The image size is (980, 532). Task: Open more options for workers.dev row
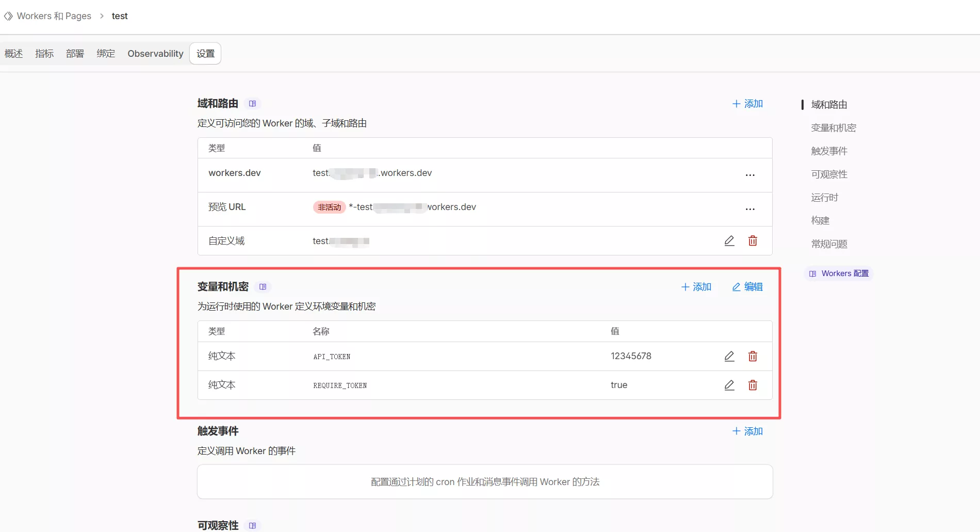coord(750,175)
